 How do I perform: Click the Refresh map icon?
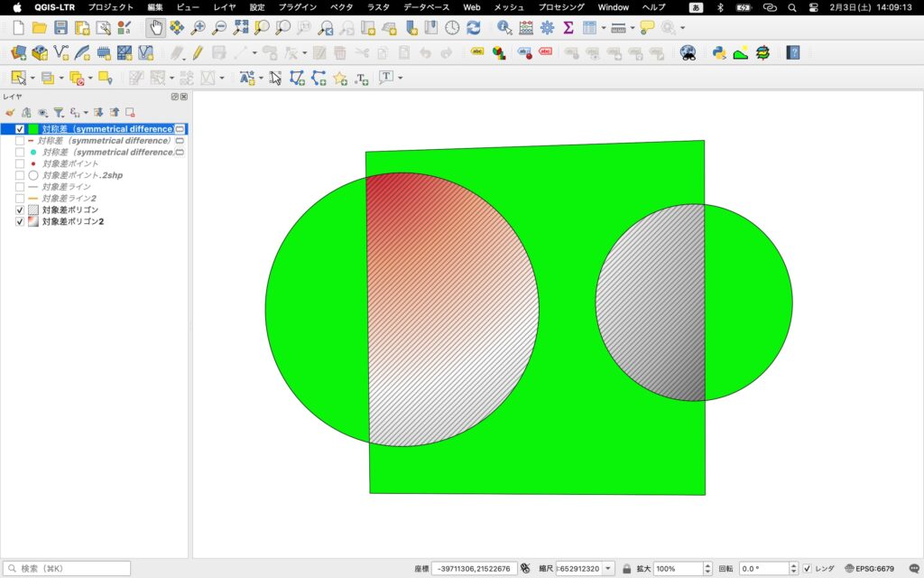point(473,28)
